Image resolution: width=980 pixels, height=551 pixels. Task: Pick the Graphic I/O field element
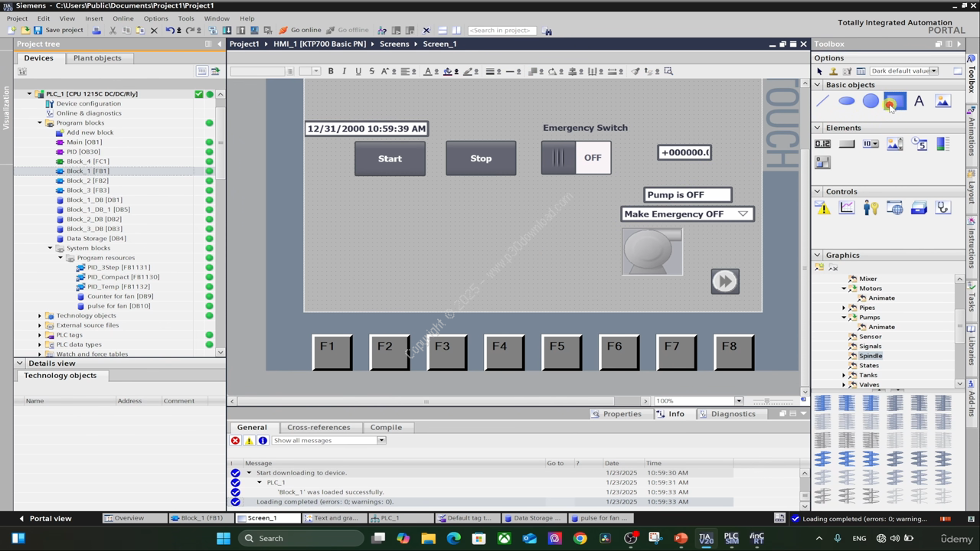894,143
